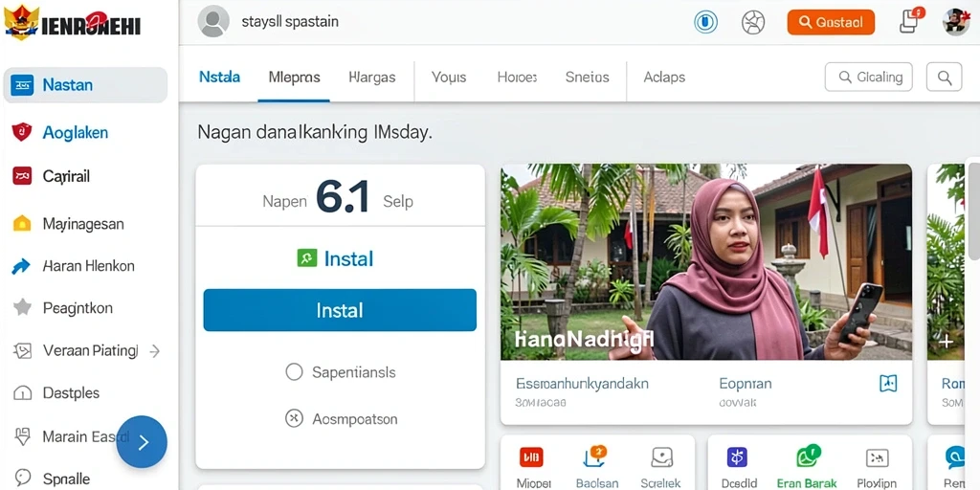
Task: Click the Baolsan icon with orange badge
Action: (x=595, y=457)
